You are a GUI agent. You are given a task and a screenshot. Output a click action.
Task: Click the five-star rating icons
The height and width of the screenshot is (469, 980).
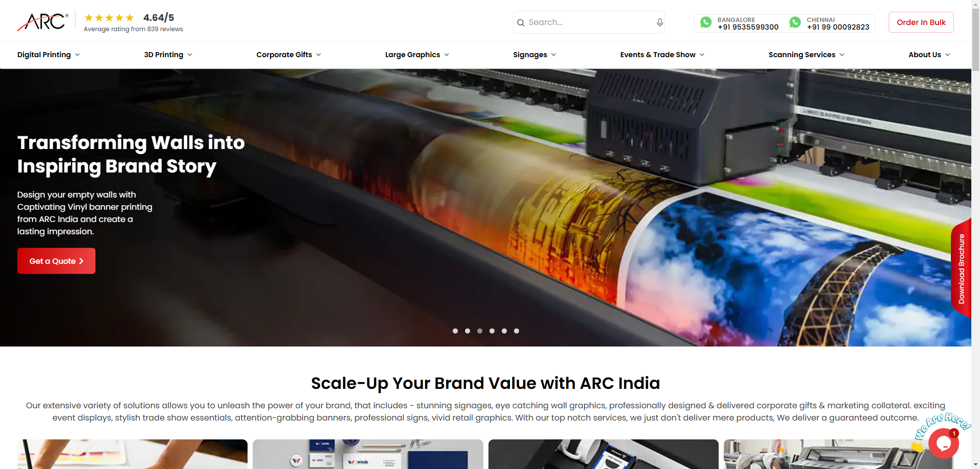(x=109, y=18)
